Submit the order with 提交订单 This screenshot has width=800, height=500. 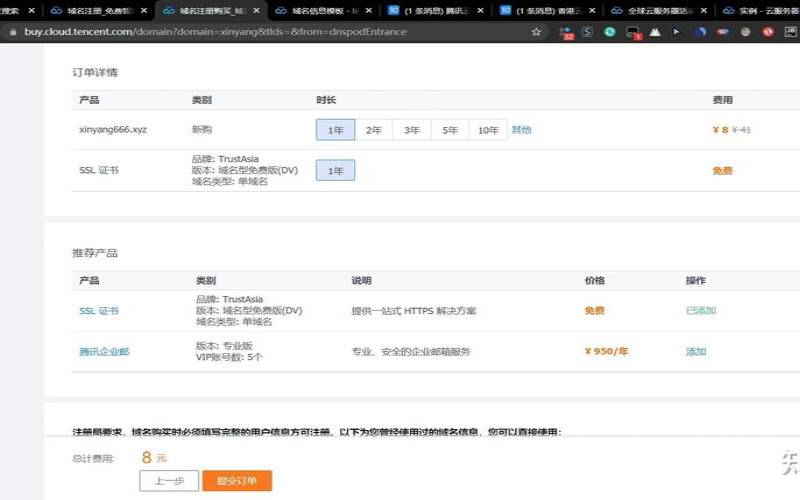[237, 481]
